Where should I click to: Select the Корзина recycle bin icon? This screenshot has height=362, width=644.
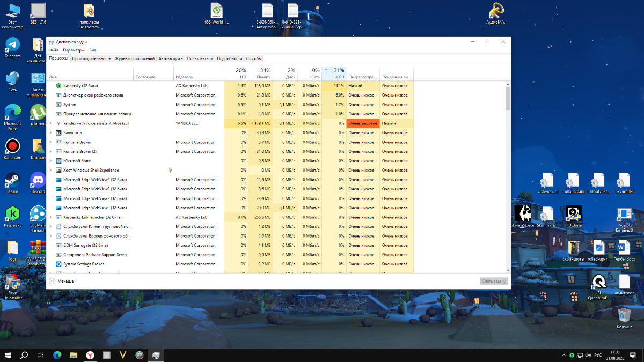(624, 318)
